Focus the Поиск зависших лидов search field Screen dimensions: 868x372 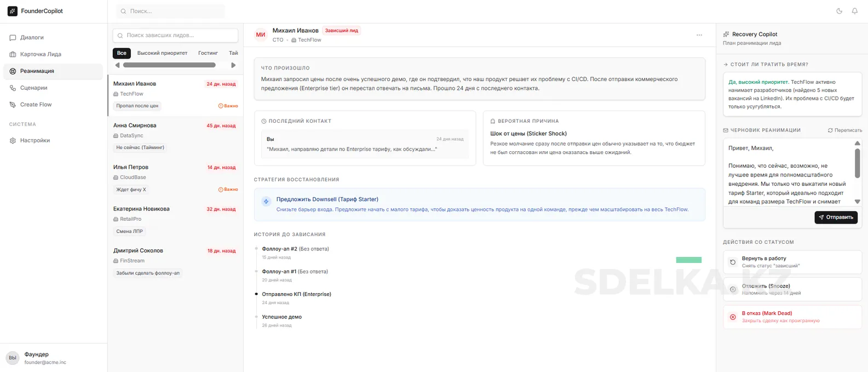coord(175,36)
